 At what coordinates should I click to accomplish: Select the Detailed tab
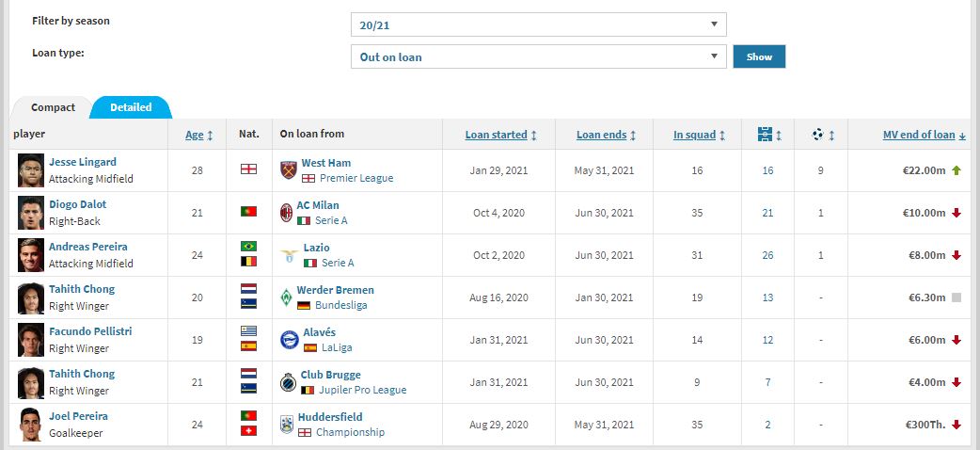(x=131, y=107)
